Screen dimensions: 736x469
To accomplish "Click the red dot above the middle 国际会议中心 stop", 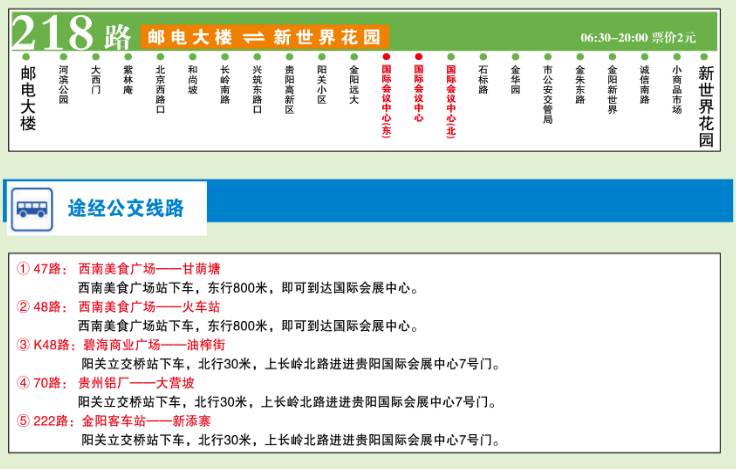I will [419, 57].
